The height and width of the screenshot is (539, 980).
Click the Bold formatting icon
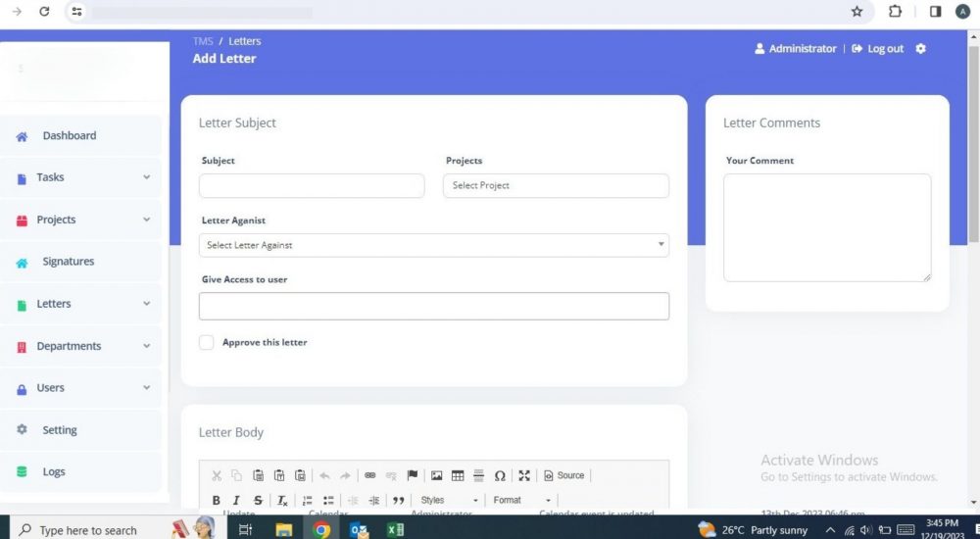point(217,501)
